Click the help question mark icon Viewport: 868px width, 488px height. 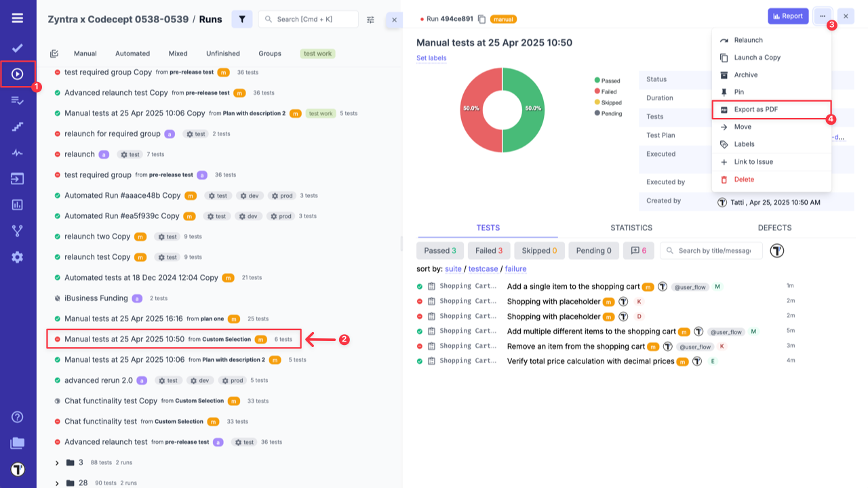pos(18,417)
